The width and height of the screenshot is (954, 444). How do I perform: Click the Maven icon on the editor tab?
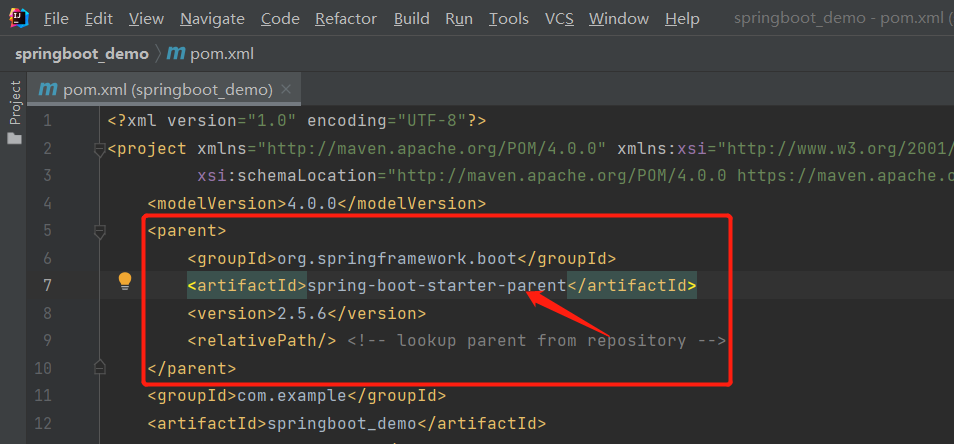click(47, 89)
